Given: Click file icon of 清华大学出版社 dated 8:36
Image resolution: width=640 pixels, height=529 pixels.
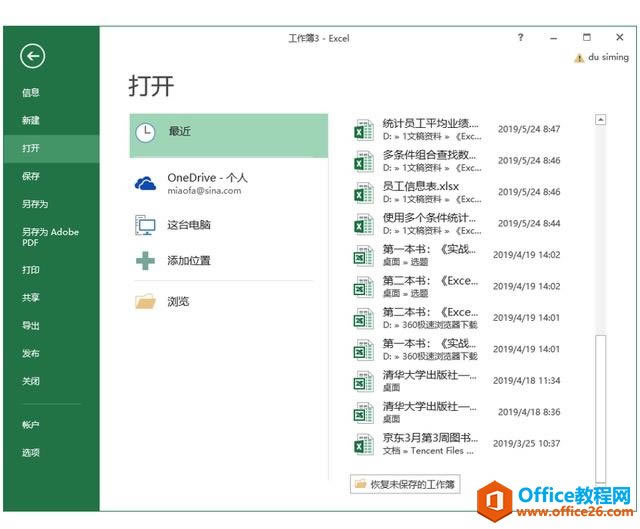Looking at the screenshot, I should click(x=363, y=412).
